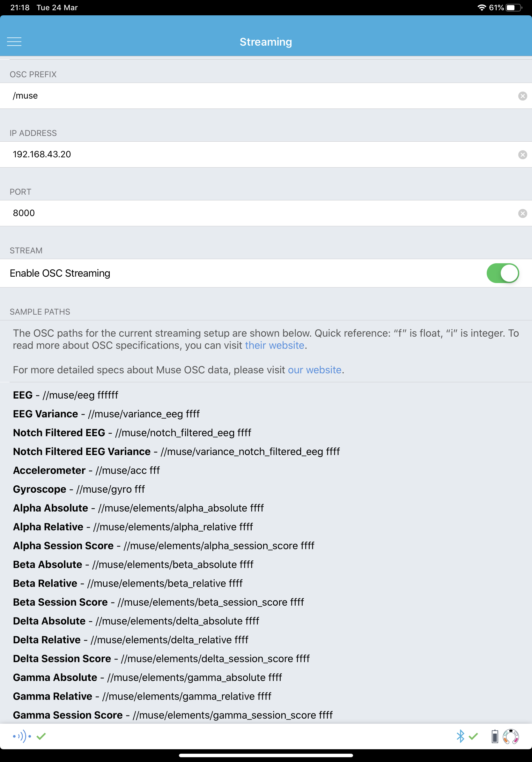The height and width of the screenshot is (762, 532).
Task: Tap the Wi-Fi icon in the status bar
Action: click(482, 7)
